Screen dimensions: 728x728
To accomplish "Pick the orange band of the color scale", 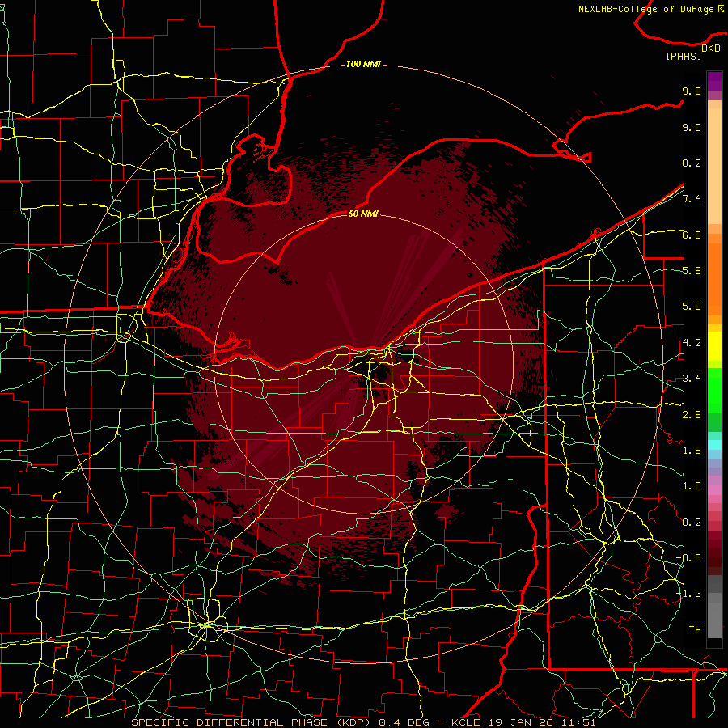I will click(x=714, y=278).
